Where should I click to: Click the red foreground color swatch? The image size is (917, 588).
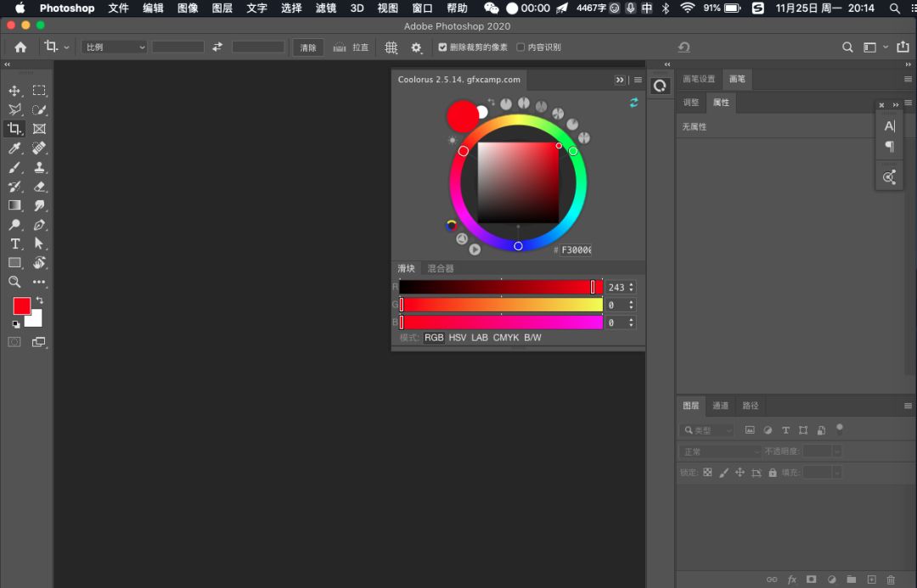(20, 305)
